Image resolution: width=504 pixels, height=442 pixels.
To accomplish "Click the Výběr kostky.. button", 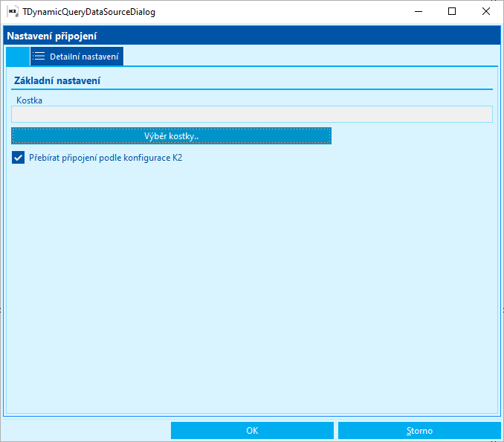I will [171, 135].
